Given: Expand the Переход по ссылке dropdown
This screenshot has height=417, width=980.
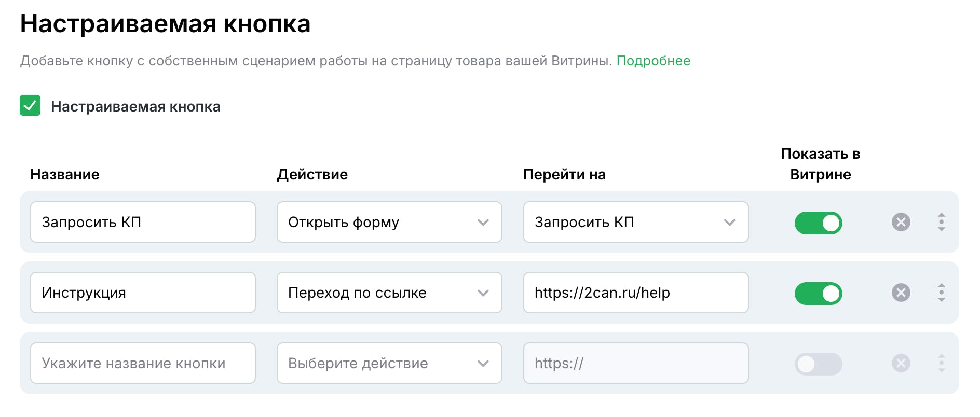Looking at the screenshot, I should [x=389, y=293].
